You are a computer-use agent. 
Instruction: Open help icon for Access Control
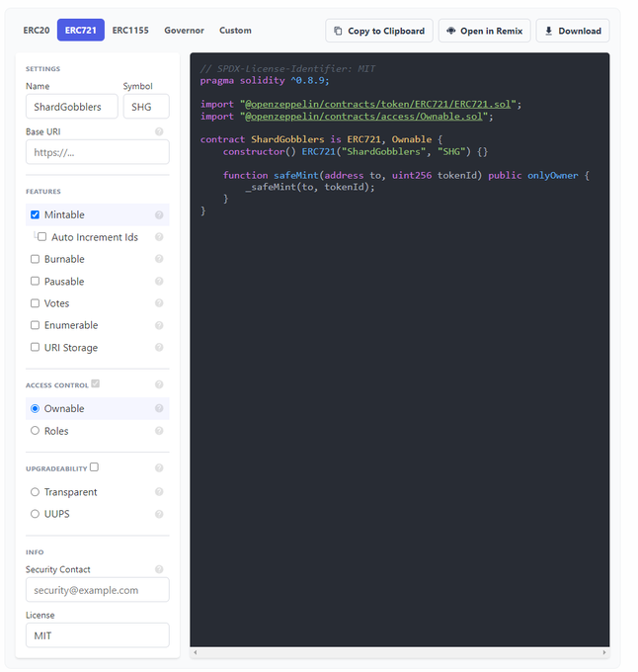tap(159, 384)
